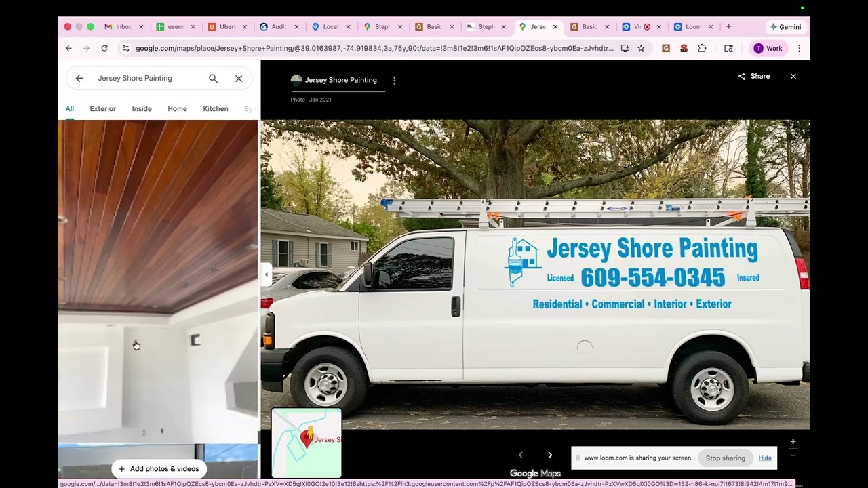868x488 pixels.
Task: Close the Inbox tab
Action: pos(141,27)
